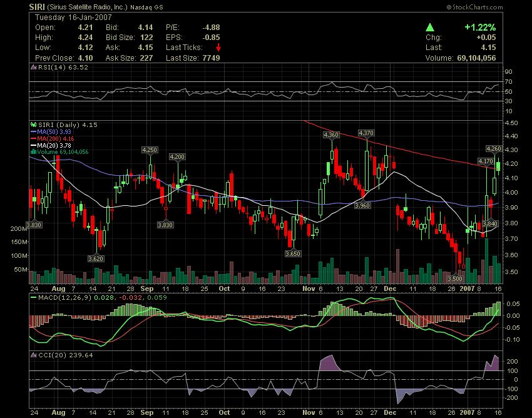Click the Last Size value 7749

(x=211, y=58)
